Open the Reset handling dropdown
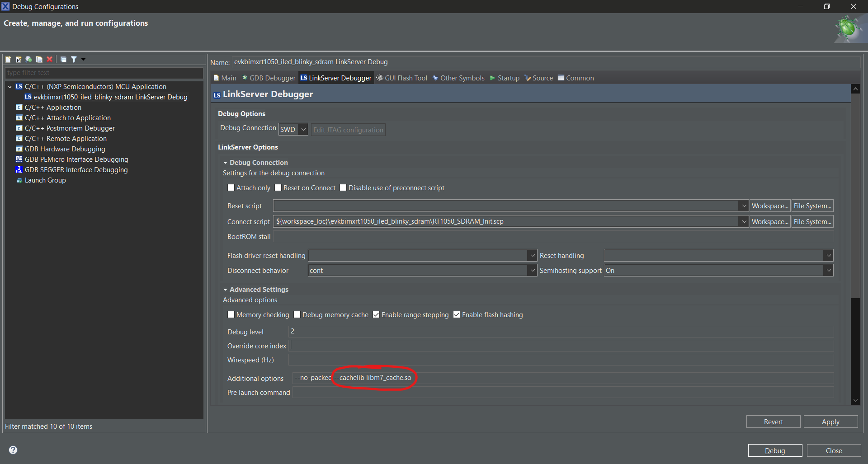 (828, 255)
